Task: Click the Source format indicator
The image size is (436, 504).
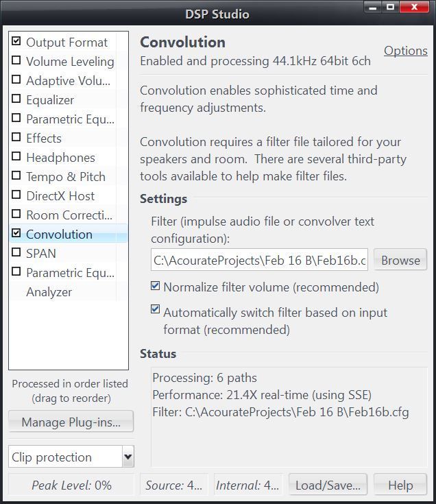Action: (x=174, y=485)
